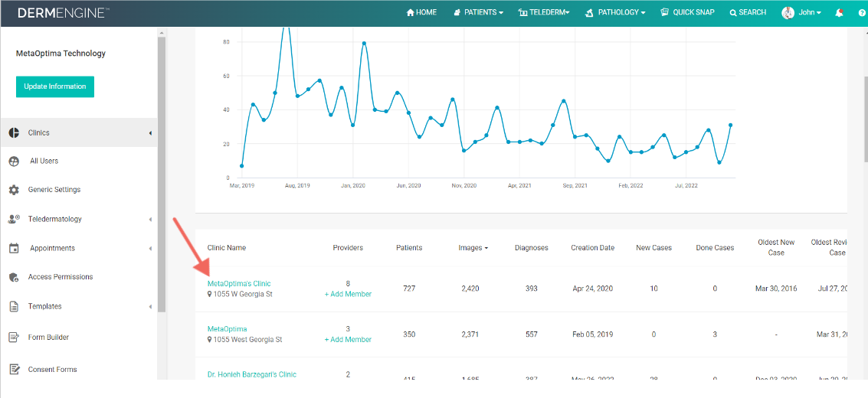868x398 pixels.
Task: Click the Clinics pie chart icon
Action: [14, 133]
